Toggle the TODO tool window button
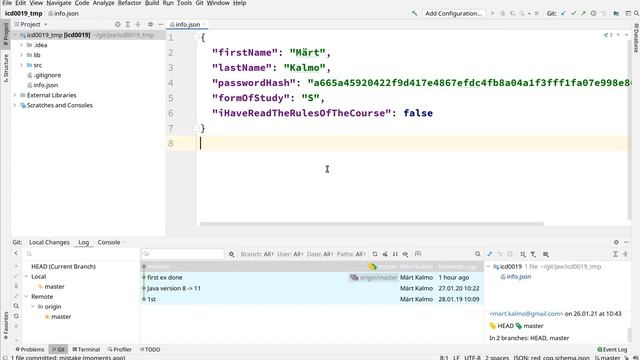Image resolution: width=640 pixels, height=360 pixels. click(150, 349)
